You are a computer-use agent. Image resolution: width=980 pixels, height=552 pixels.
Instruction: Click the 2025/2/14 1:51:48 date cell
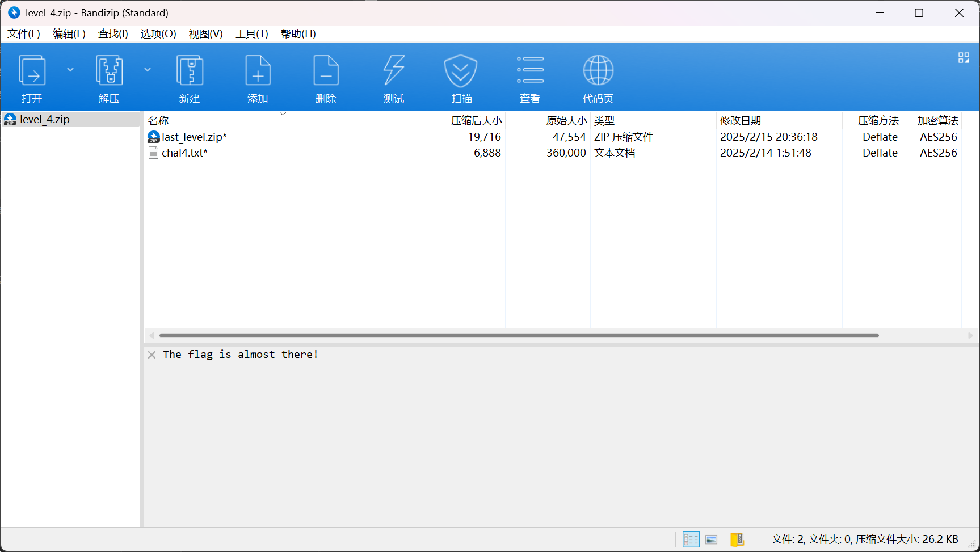coord(766,153)
